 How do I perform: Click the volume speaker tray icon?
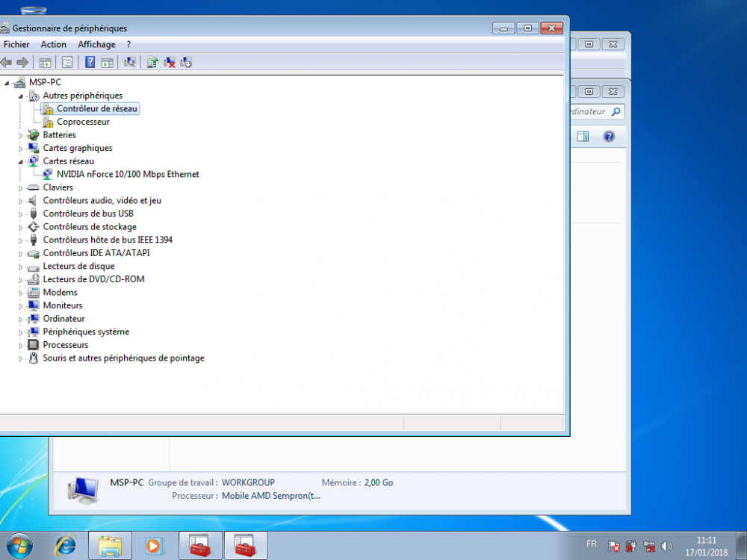point(666,547)
